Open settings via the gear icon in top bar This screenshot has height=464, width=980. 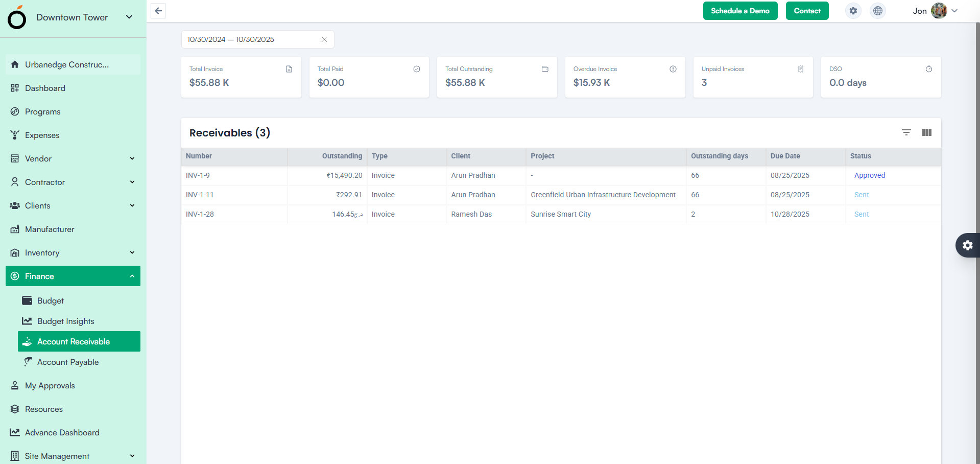click(x=853, y=11)
